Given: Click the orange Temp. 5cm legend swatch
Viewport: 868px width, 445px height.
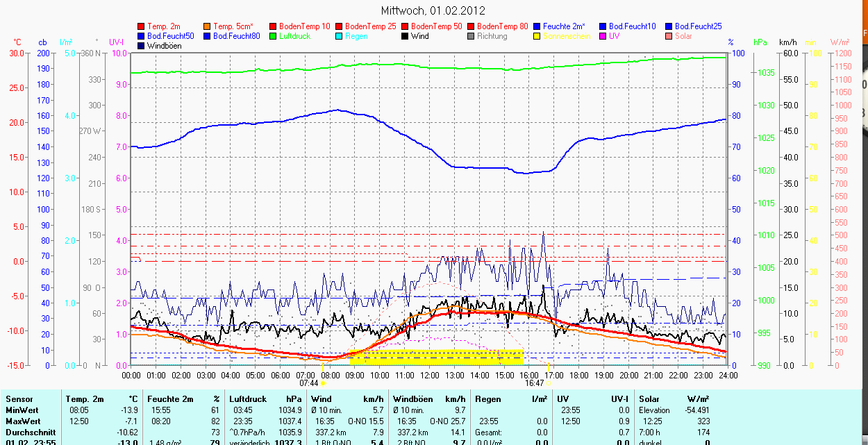Looking at the screenshot, I should tap(208, 26).
